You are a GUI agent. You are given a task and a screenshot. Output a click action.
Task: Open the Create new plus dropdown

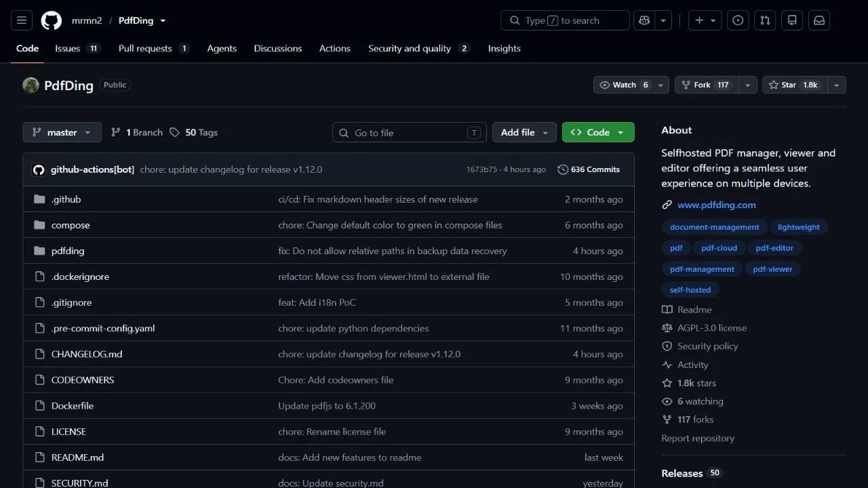point(705,20)
